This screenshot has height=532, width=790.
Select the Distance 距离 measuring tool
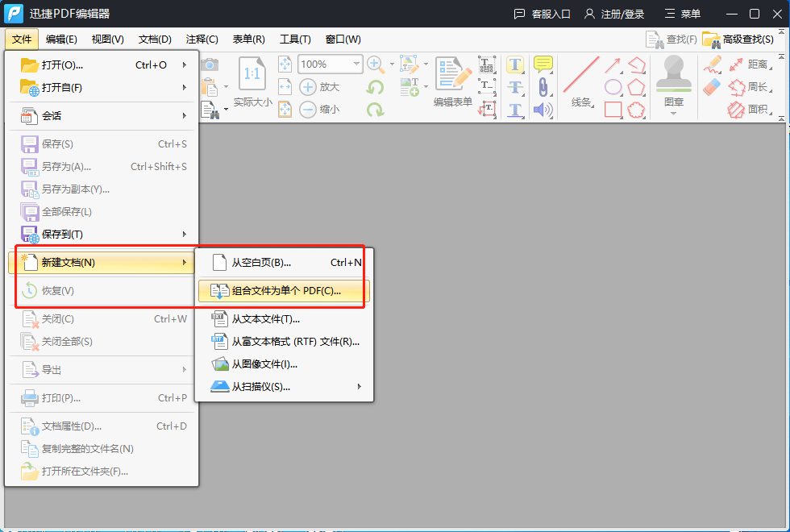tap(750, 64)
